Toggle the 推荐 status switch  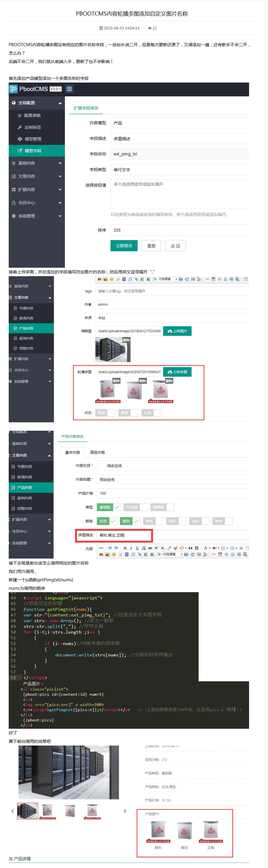(128, 412)
